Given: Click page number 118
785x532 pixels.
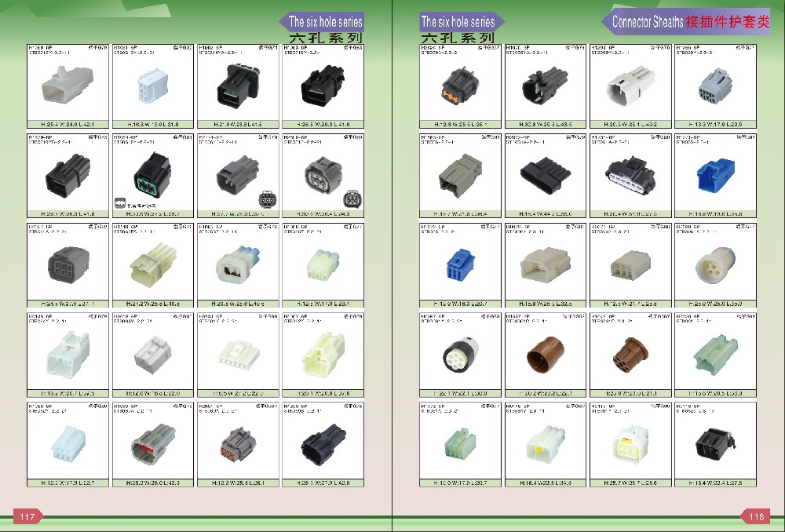Looking at the screenshot, I should pyautogui.click(x=756, y=516).
